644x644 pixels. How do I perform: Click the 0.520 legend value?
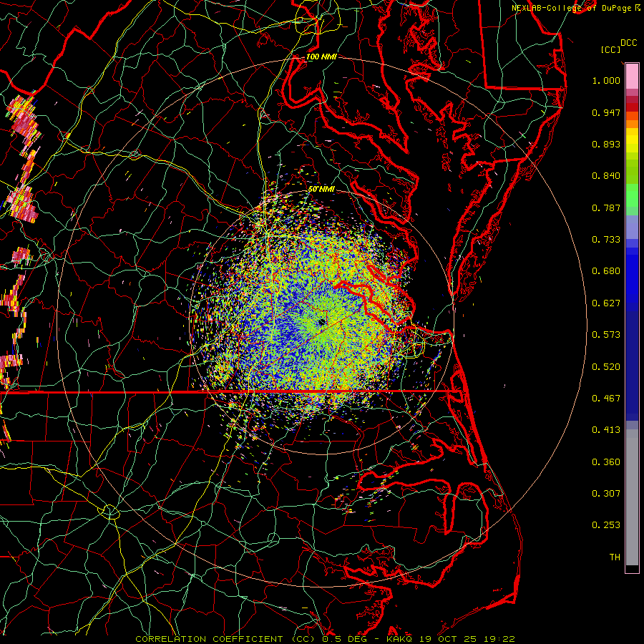606,367
